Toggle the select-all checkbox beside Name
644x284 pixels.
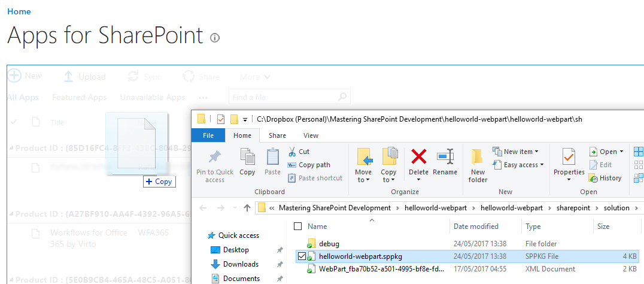(x=298, y=226)
